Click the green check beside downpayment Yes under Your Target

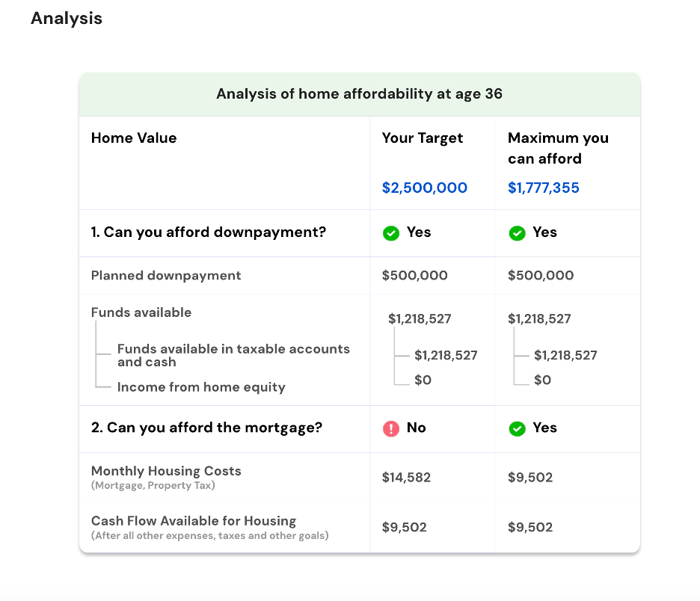(x=390, y=233)
